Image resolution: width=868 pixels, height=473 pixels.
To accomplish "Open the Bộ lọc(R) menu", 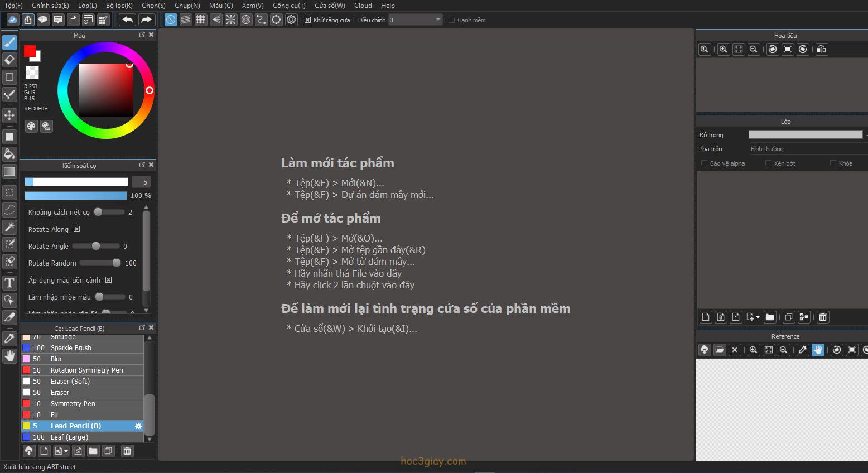I will click(119, 6).
